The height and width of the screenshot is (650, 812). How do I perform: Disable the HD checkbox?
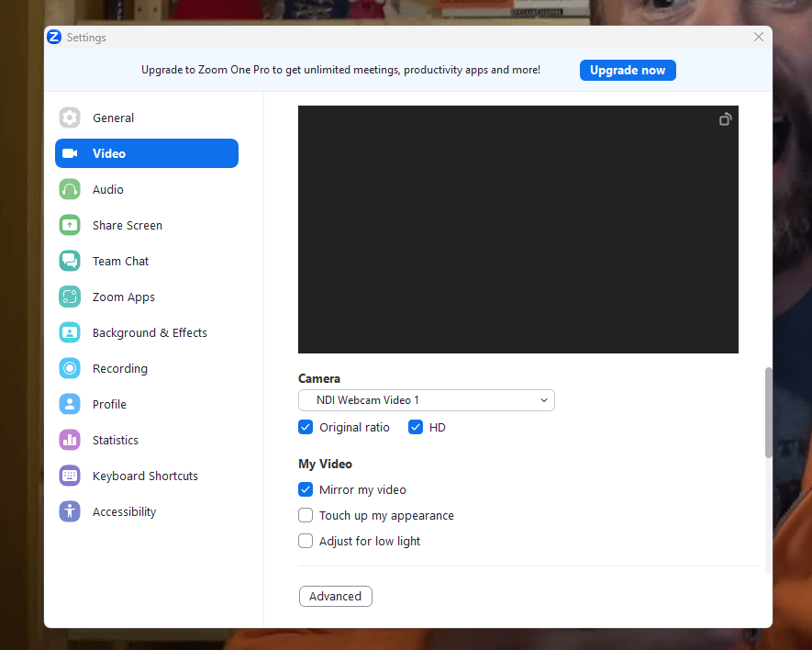point(416,427)
